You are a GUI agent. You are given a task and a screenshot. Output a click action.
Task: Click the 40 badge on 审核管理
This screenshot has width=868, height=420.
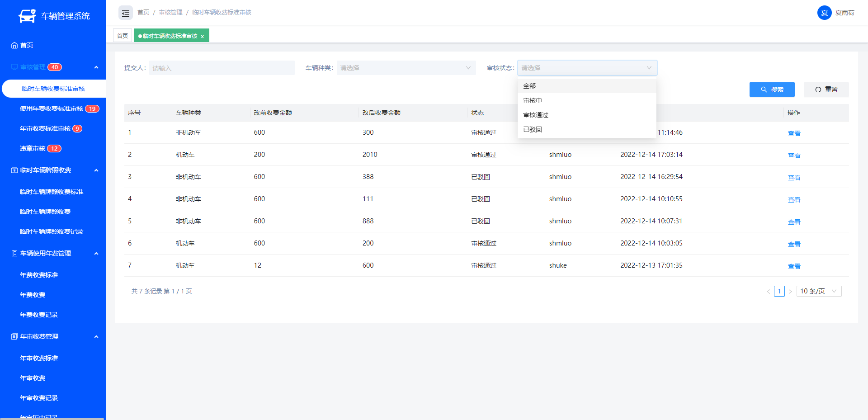point(55,67)
